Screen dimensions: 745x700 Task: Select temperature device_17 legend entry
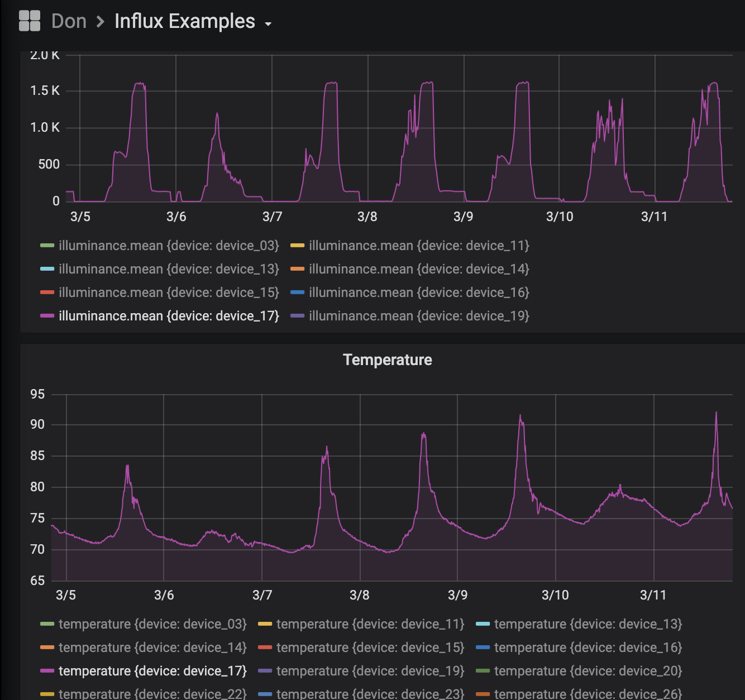[152, 671]
